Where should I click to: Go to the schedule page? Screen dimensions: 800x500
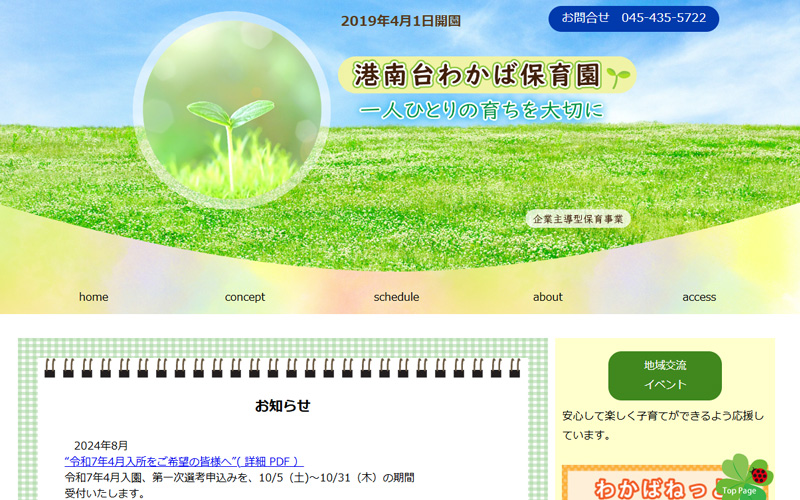(x=396, y=297)
